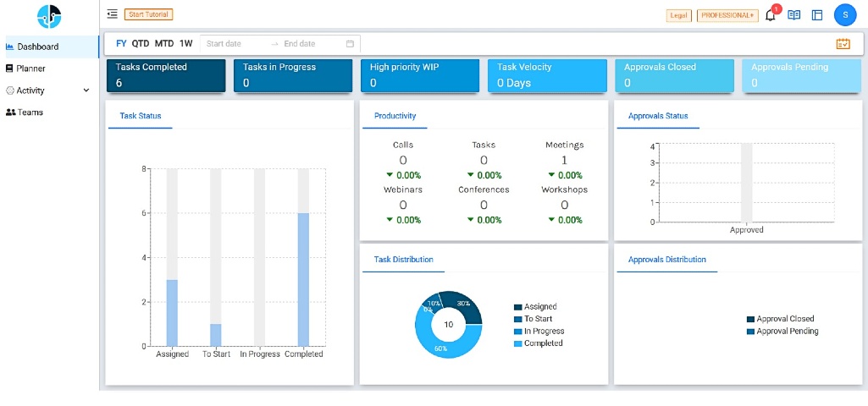The height and width of the screenshot is (406, 868).
Task: Click the Workshops productivity label
Action: click(x=565, y=189)
